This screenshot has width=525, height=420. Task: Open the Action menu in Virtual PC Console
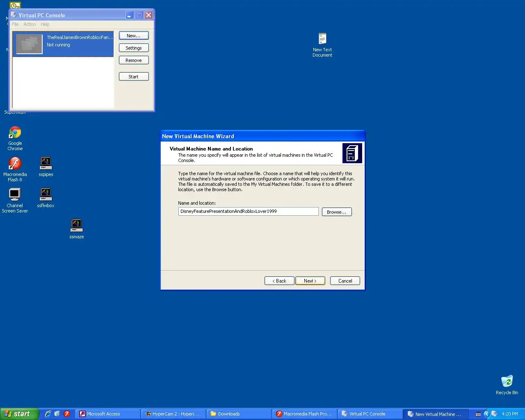(x=30, y=24)
